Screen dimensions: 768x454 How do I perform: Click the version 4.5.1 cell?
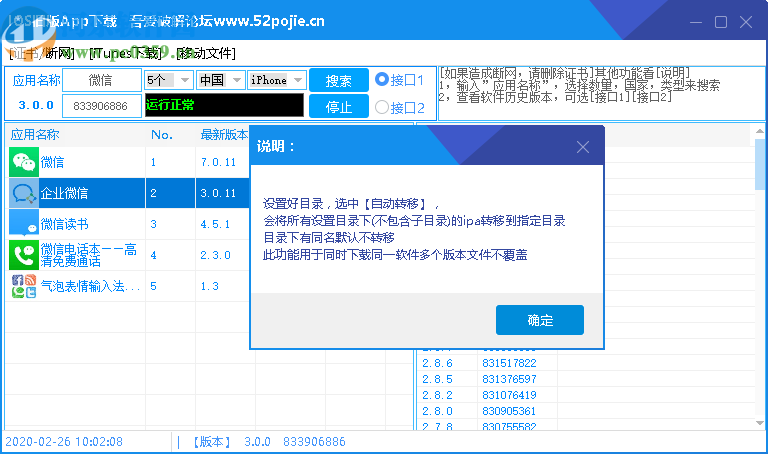coord(216,224)
